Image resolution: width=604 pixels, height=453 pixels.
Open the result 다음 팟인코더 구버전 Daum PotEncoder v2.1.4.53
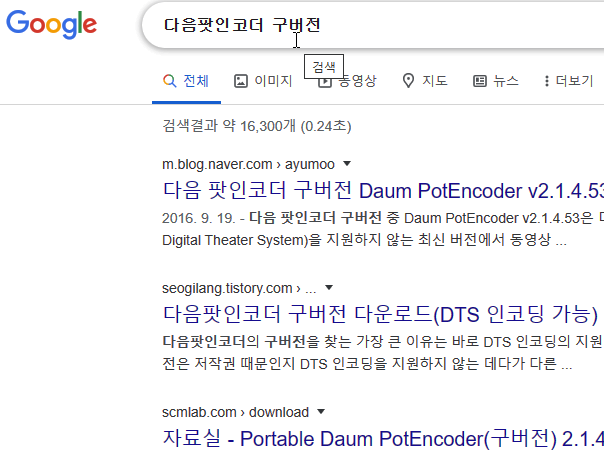point(383,190)
